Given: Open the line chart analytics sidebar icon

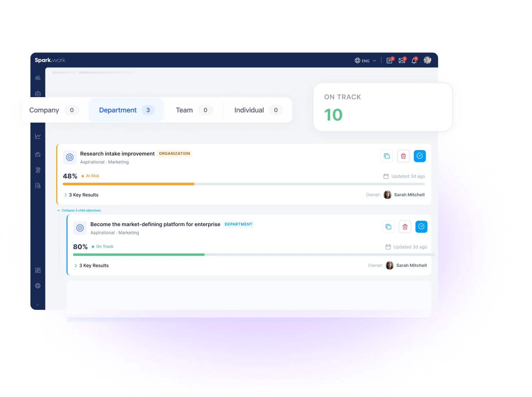Looking at the screenshot, I should 38,136.
